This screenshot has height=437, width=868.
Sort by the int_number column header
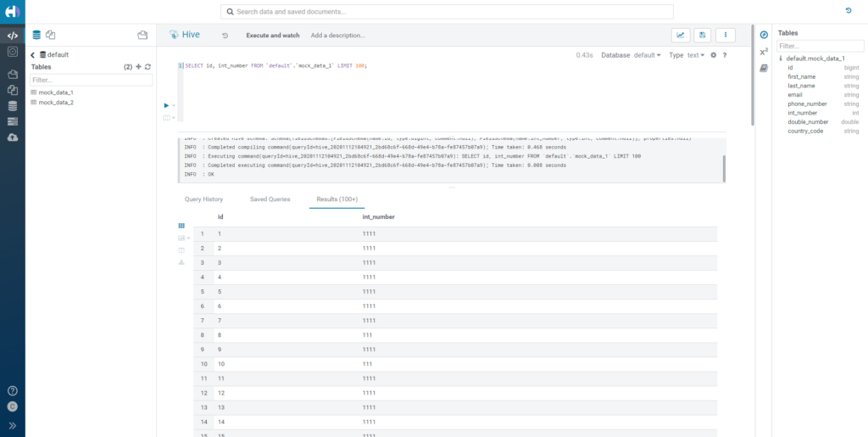pyautogui.click(x=378, y=217)
